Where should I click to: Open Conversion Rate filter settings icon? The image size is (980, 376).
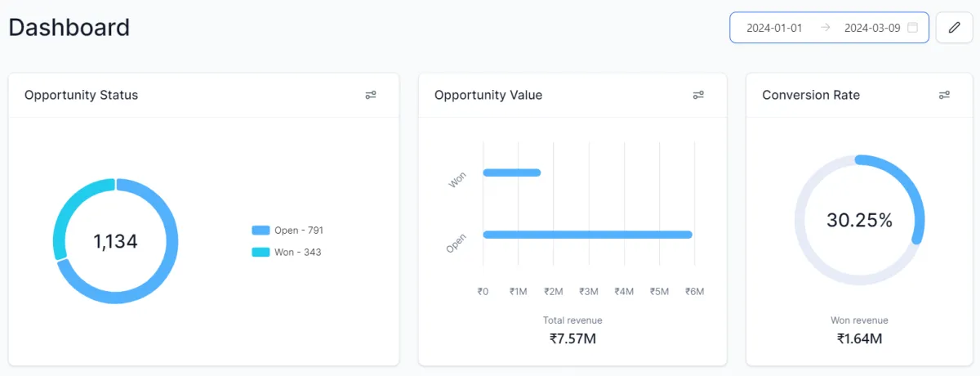pos(944,95)
